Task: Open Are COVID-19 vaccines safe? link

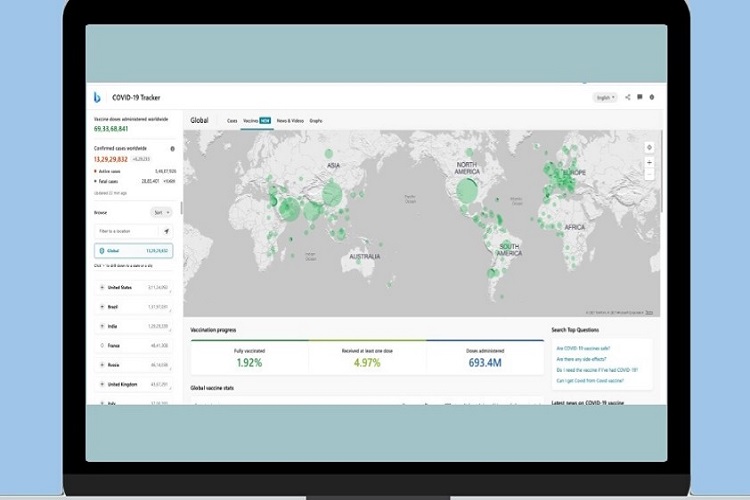Action: click(x=583, y=348)
